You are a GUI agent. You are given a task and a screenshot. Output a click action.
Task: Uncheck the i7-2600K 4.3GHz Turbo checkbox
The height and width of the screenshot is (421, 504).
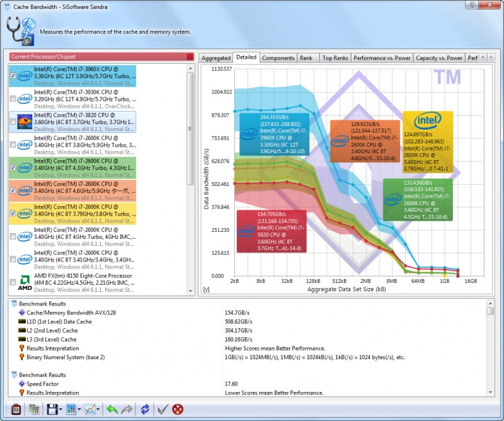(13, 168)
